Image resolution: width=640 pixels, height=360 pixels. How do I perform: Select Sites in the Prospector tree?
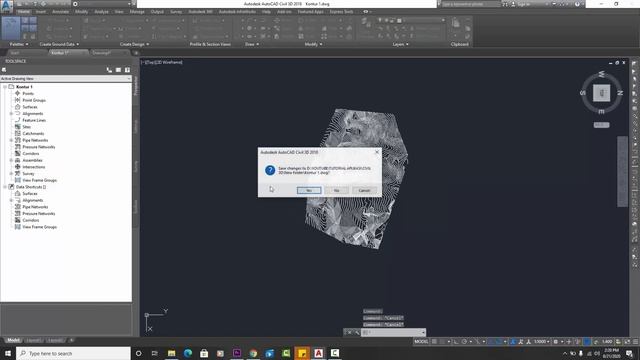(x=27, y=127)
